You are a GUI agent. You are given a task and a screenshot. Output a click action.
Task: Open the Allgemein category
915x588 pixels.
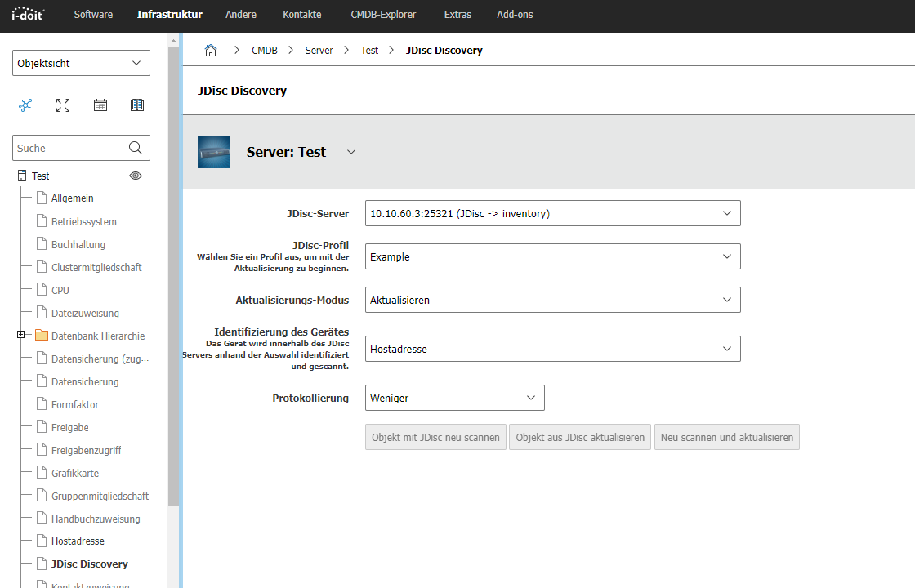coord(73,198)
